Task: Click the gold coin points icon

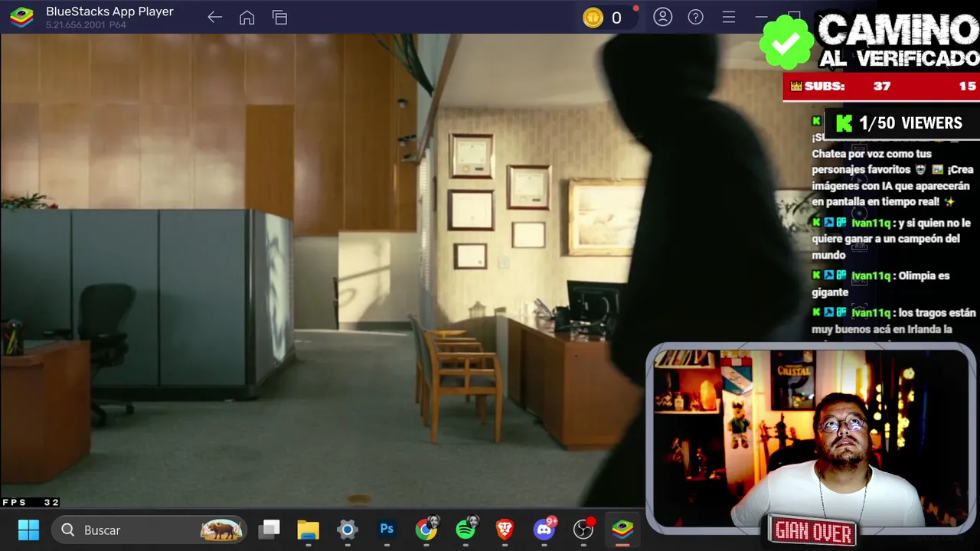Action: (x=593, y=18)
